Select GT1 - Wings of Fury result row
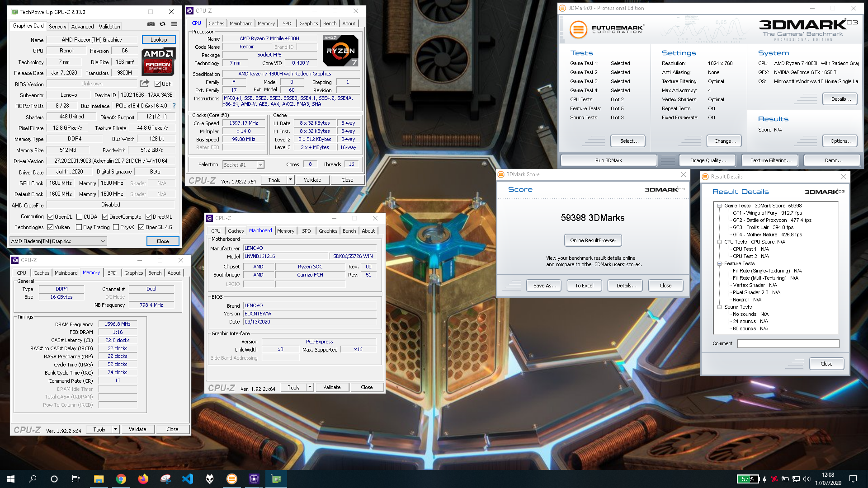This screenshot has width=868, height=488. (768, 213)
